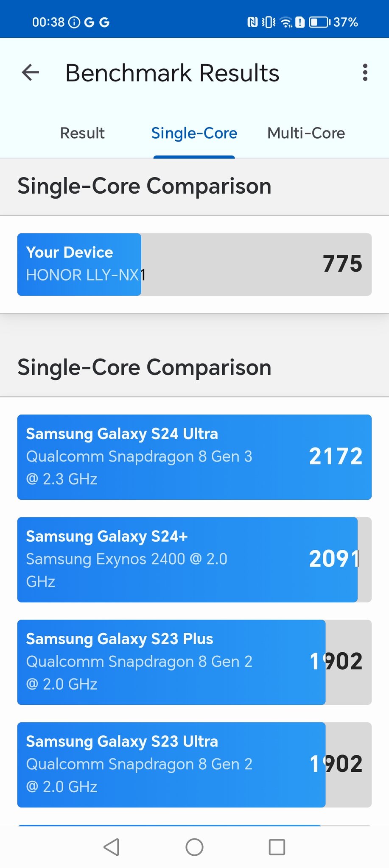Tap the battery icon in status bar
389x868 pixels.
point(319,22)
